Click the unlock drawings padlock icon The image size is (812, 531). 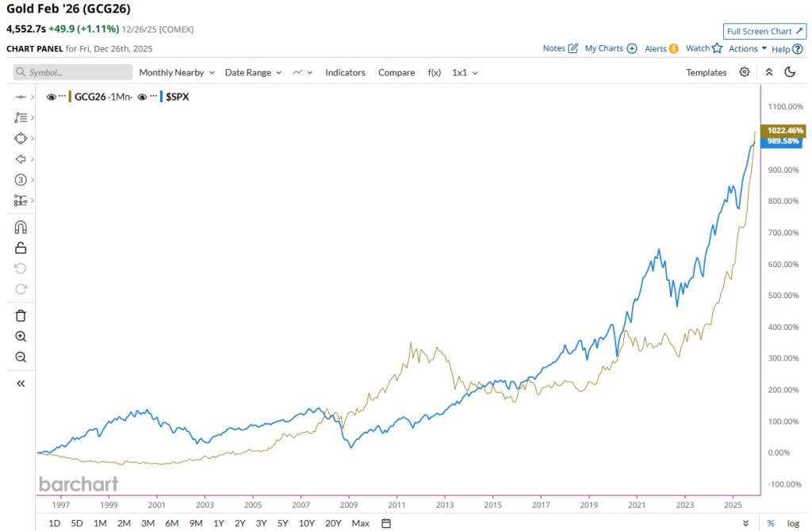[21, 248]
